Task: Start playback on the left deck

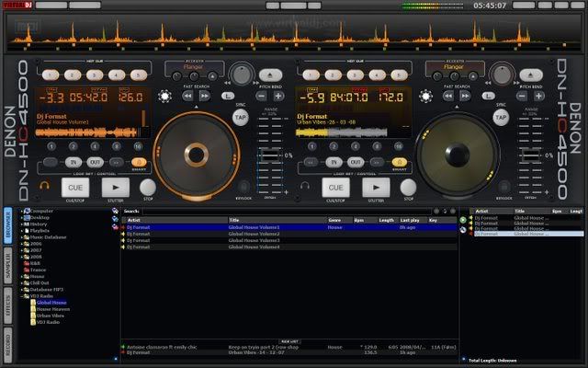Action: coord(116,188)
